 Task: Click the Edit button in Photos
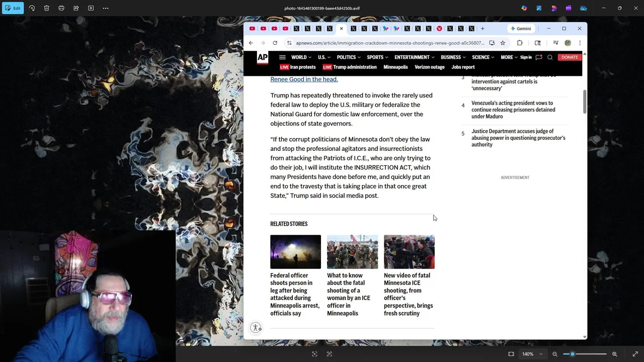(x=13, y=8)
